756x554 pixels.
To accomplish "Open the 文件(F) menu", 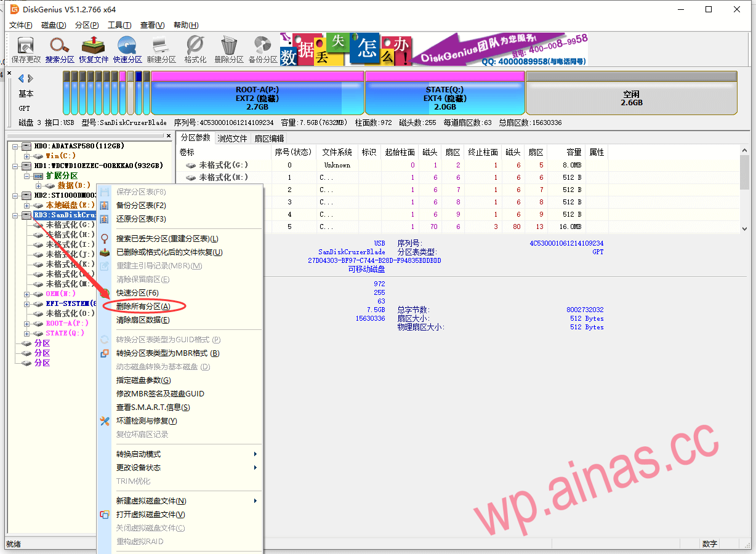I will point(21,25).
